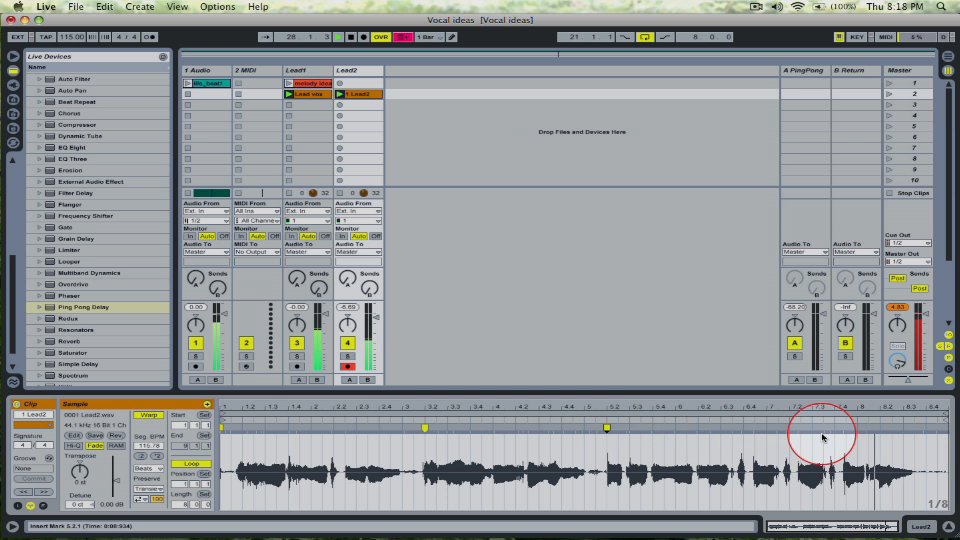The width and height of the screenshot is (960, 540).
Task: Toggle the Hi-Q switch
Action: 73,446
